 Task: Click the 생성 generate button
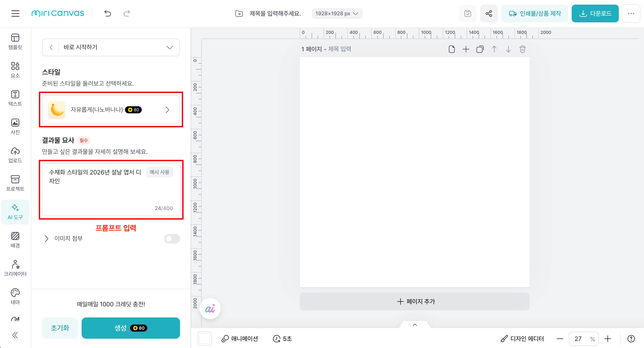coord(130,328)
